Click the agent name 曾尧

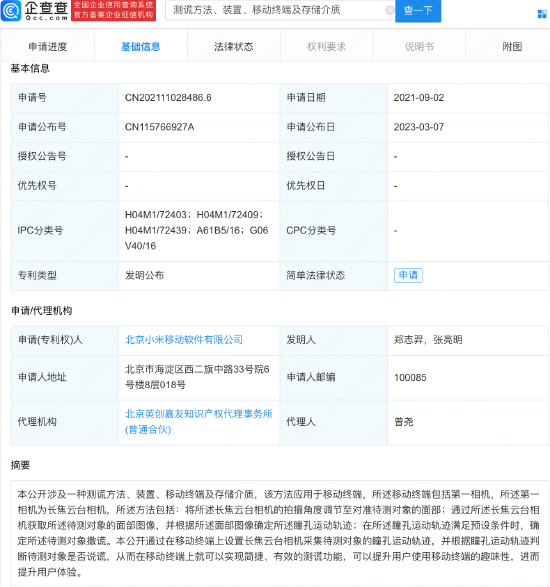(x=404, y=422)
